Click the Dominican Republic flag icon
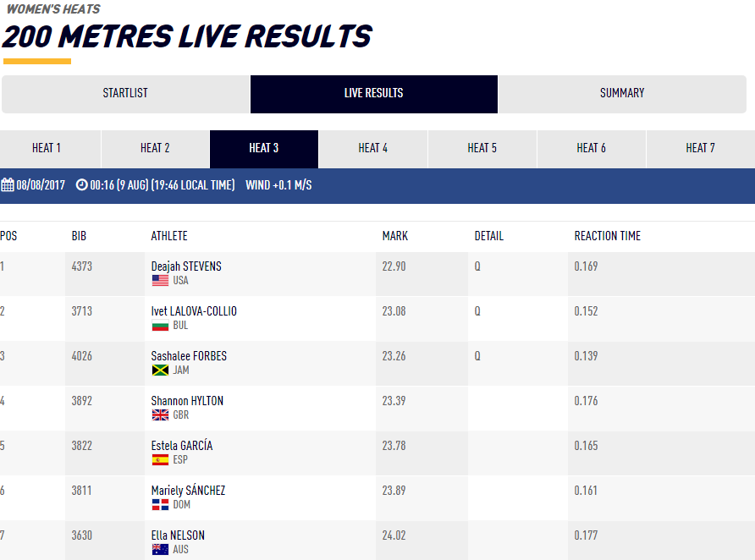 160,505
